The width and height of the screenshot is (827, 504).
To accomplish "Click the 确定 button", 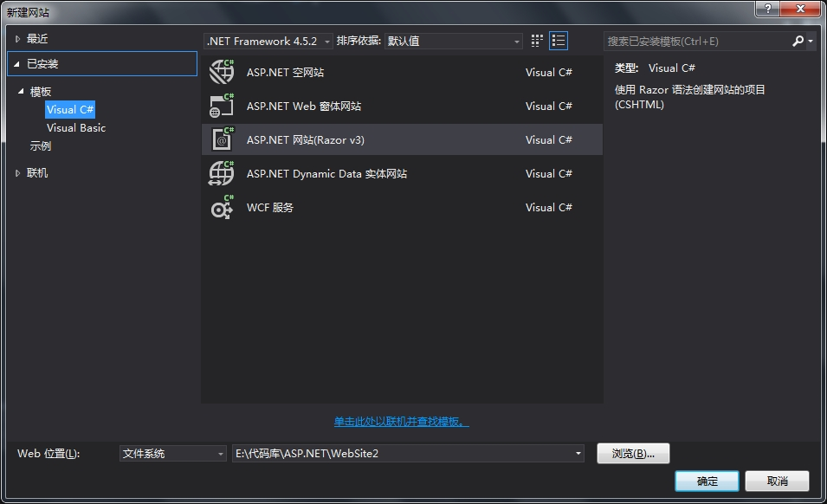I will click(x=707, y=481).
